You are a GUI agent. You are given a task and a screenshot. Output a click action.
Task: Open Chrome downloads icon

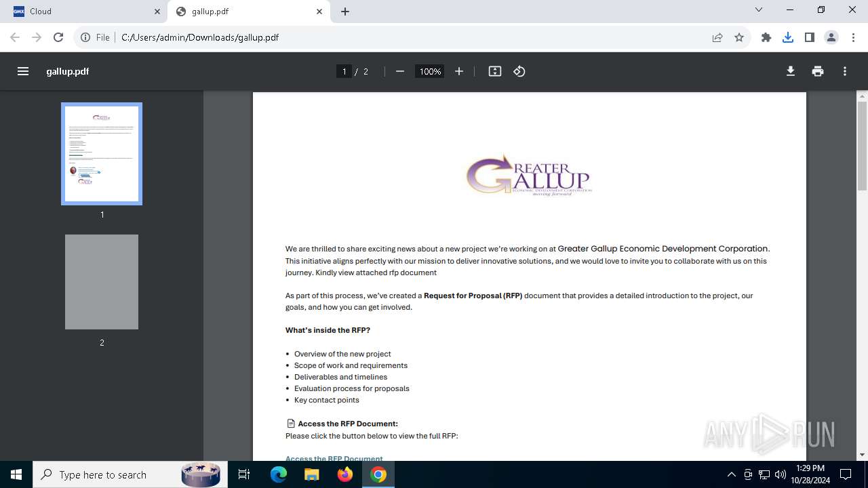pyautogui.click(x=788, y=37)
